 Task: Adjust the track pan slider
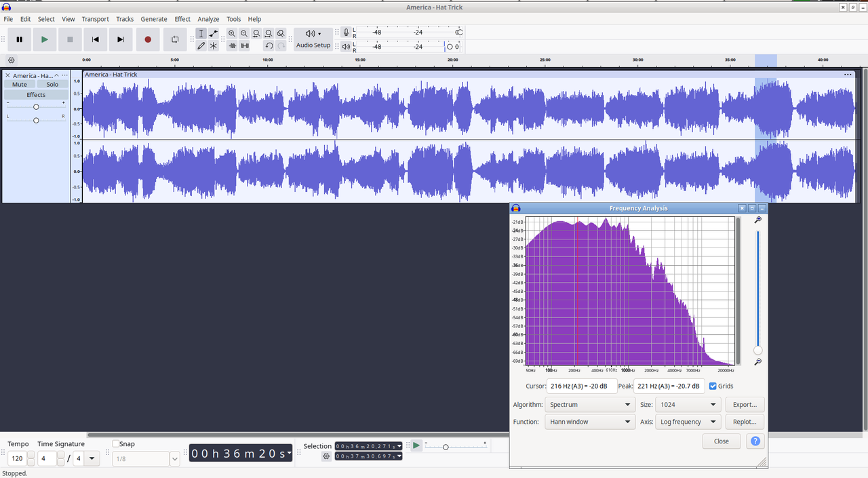pyautogui.click(x=36, y=120)
